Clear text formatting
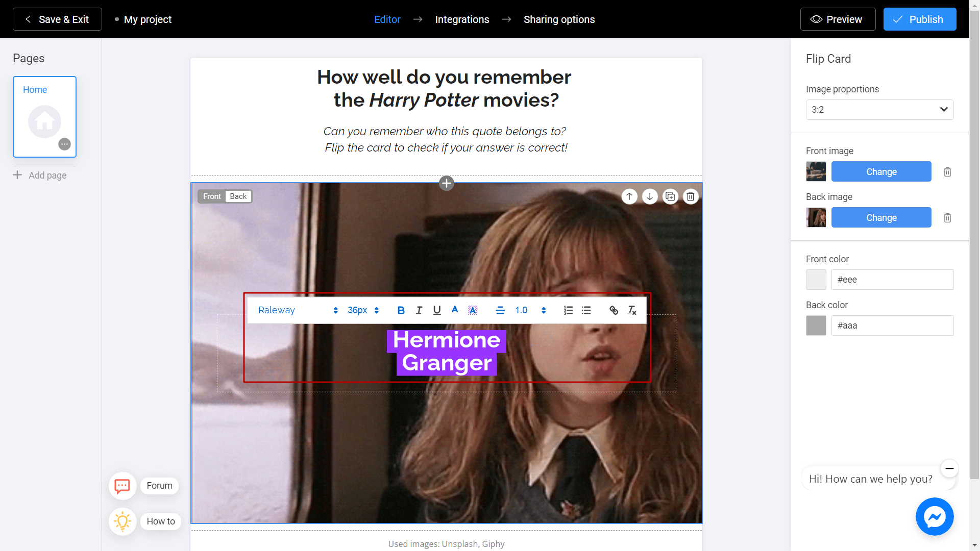 [632, 310]
